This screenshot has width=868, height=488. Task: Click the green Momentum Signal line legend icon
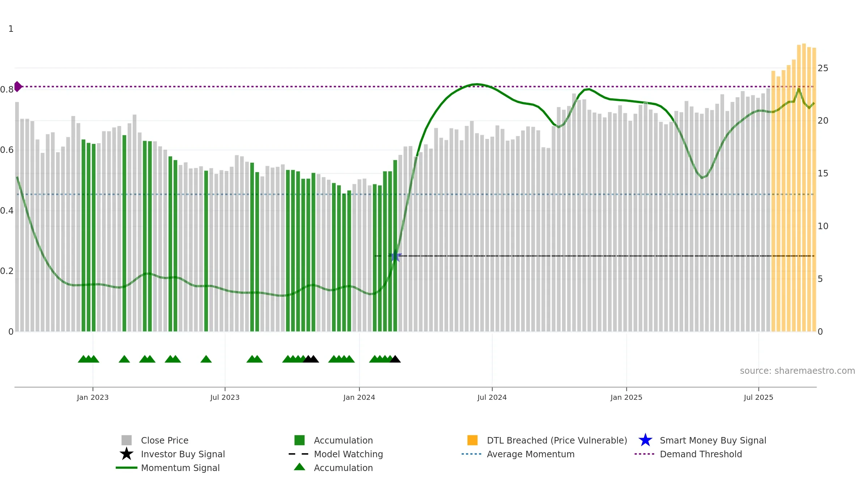point(127,468)
